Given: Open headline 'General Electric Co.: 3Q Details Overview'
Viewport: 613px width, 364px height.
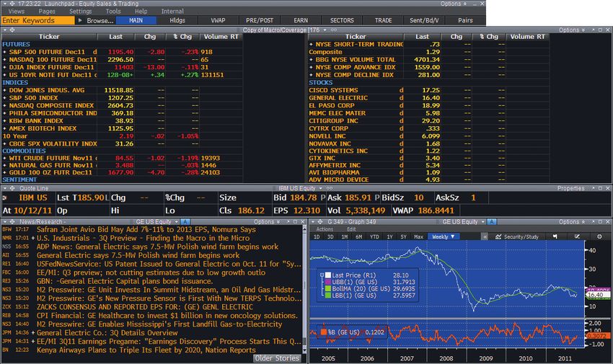Looking at the screenshot, I should tap(107, 333).
